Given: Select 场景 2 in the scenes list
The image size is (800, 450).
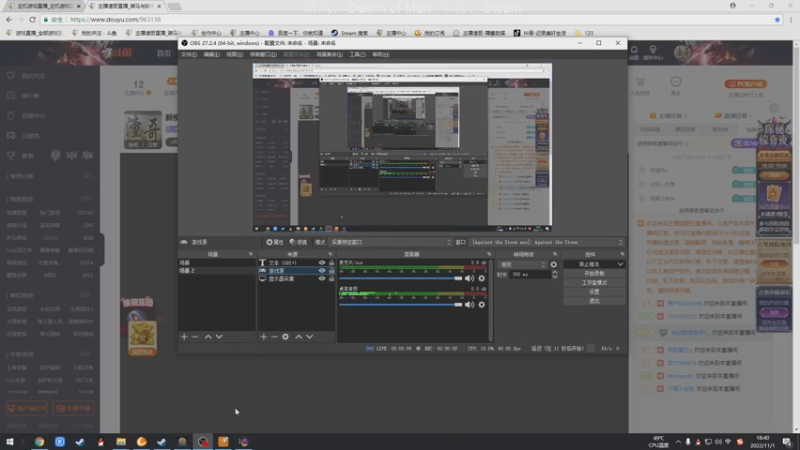Looking at the screenshot, I should click(x=216, y=271).
